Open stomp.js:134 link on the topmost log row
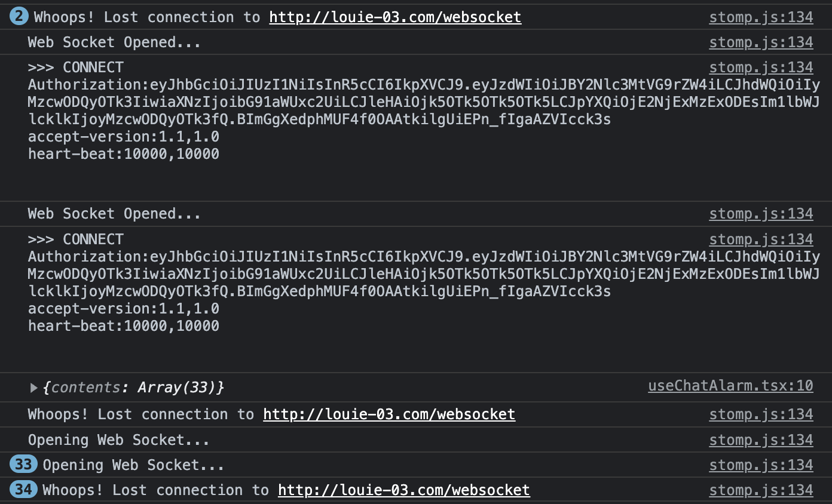 (761, 17)
